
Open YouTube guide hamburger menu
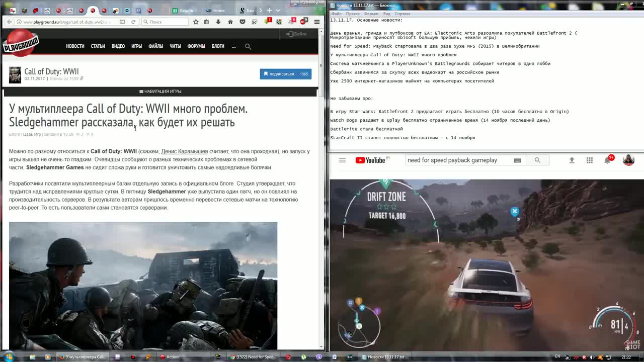coord(342,160)
